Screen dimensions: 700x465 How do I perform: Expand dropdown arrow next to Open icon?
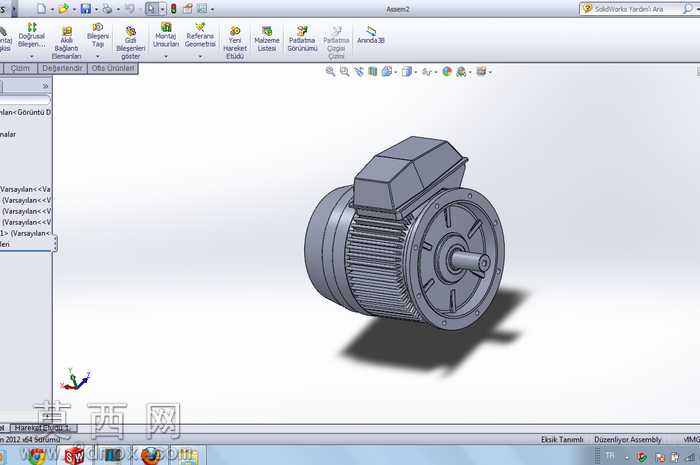point(74,9)
